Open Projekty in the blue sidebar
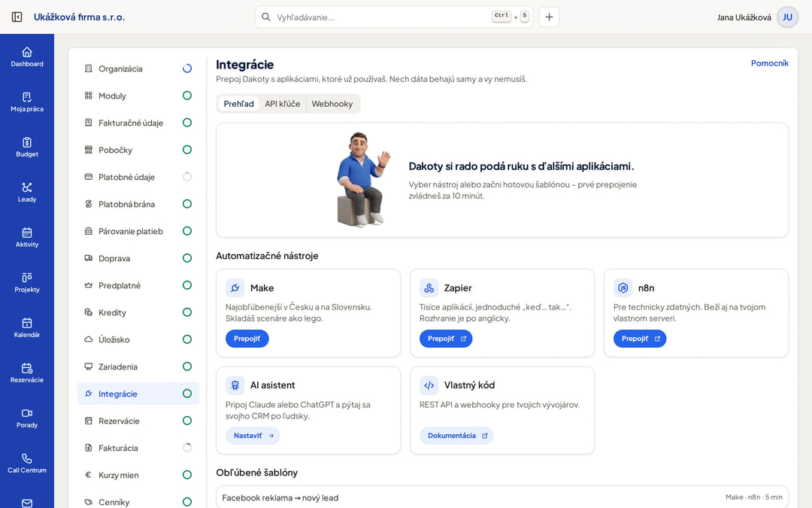 pos(27,282)
